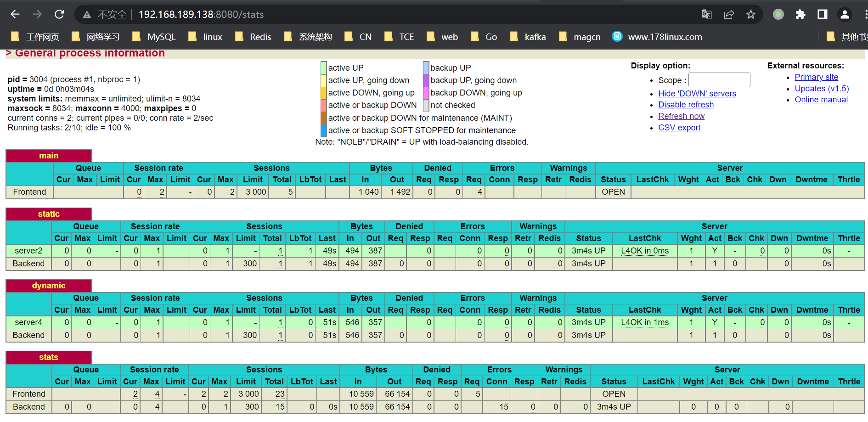The height and width of the screenshot is (422, 868).
Task: Focus the Scope text field
Action: [719, 80]
